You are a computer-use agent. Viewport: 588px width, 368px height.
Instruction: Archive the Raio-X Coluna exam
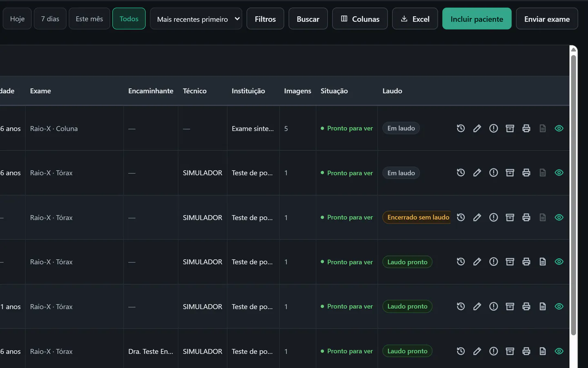[510, 128]
